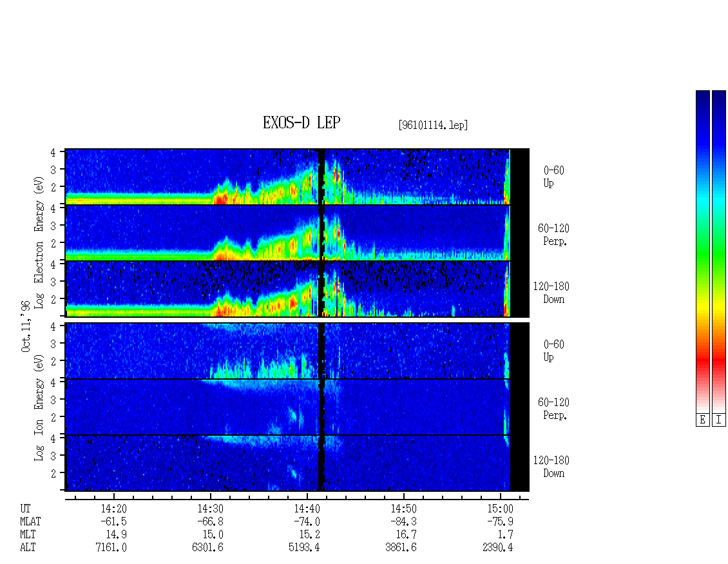
Task: Select the Log Ion Energy (eV) axis label
Action: point(39,407)
